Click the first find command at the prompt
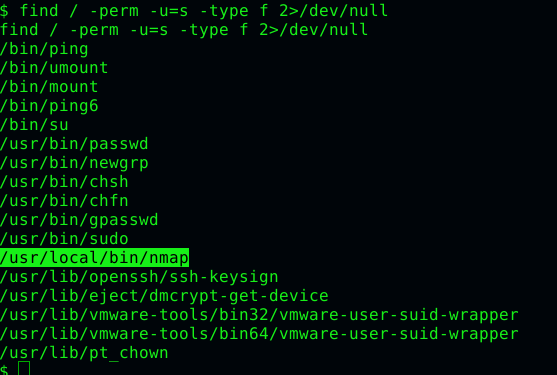The width and height of the screenshot is (557, 375). (x=204, y=11)
